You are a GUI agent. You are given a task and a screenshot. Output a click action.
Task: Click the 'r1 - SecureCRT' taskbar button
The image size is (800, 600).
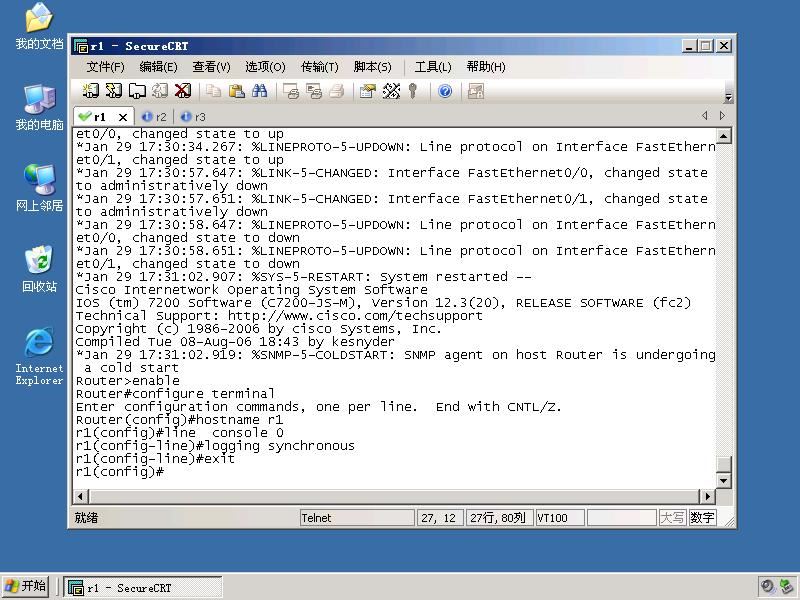click(143, 588)
